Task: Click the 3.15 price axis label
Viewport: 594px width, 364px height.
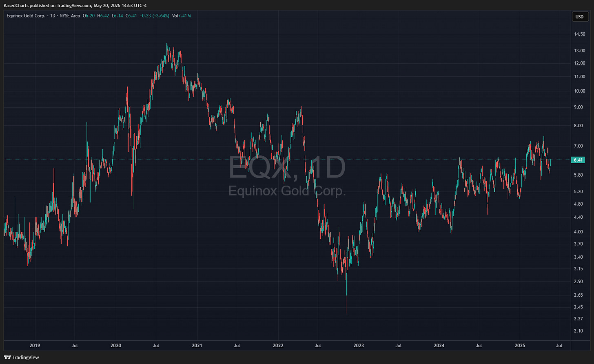Action: tap(579, 269)
